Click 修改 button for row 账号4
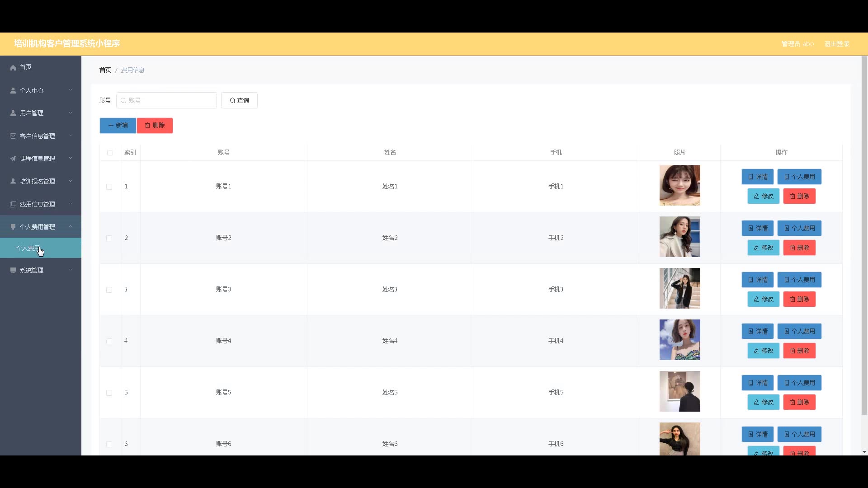Viewport: 868px width, 488px height. (x=764, y=351)
